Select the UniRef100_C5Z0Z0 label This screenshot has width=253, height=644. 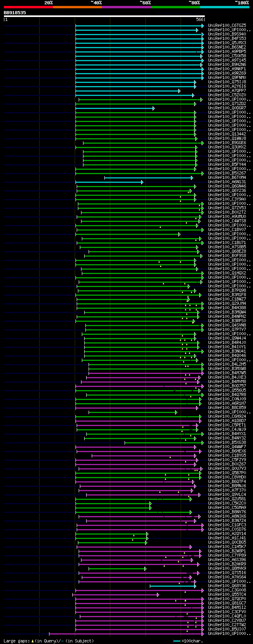[227, 95]
